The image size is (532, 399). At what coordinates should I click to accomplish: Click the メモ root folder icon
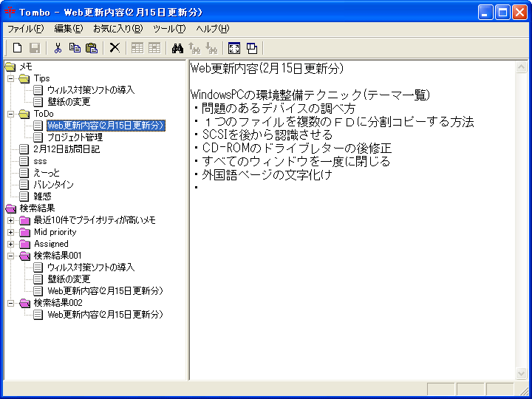[x=10, y=66]
